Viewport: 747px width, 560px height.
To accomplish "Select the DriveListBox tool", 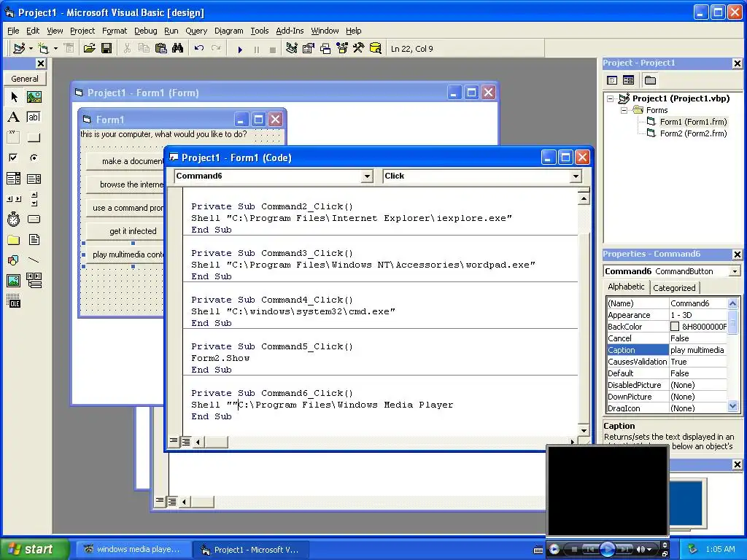I will tap(34, 219).
